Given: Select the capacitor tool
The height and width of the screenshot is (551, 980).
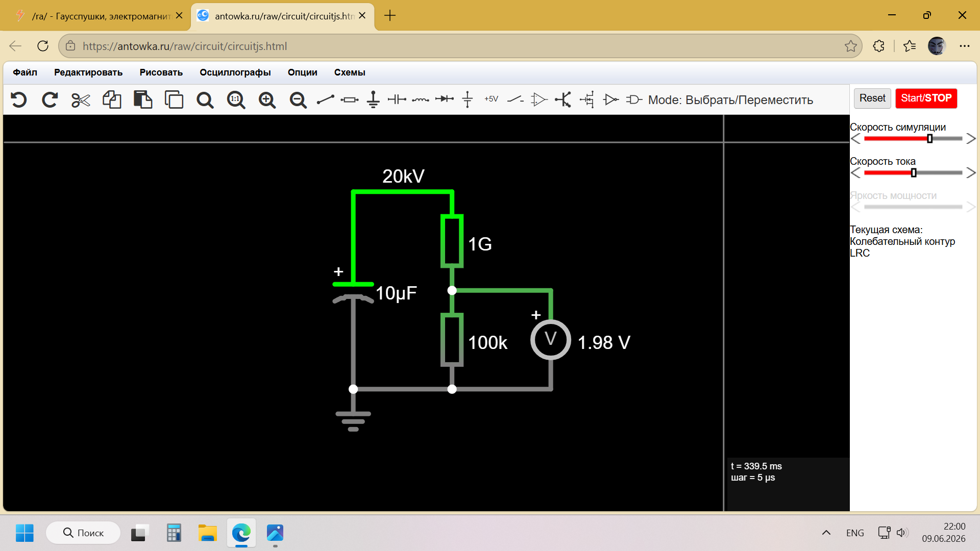Looking at the screenshot, I should point(397,99).
